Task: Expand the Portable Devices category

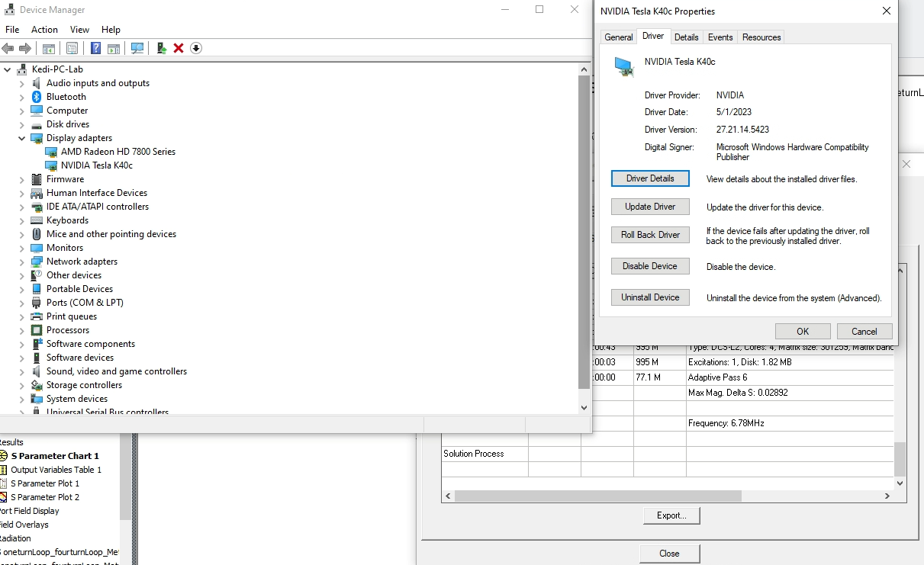Action: [22, 289]
